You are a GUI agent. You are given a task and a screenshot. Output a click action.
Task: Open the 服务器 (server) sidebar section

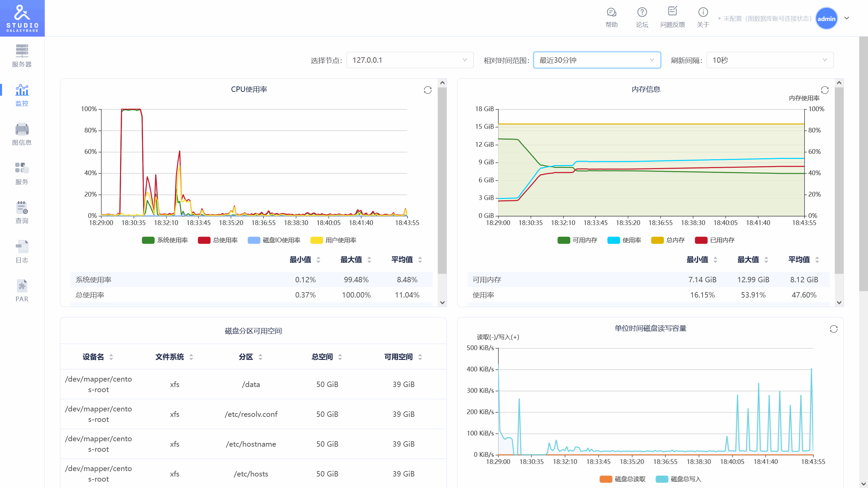[22, 56]
